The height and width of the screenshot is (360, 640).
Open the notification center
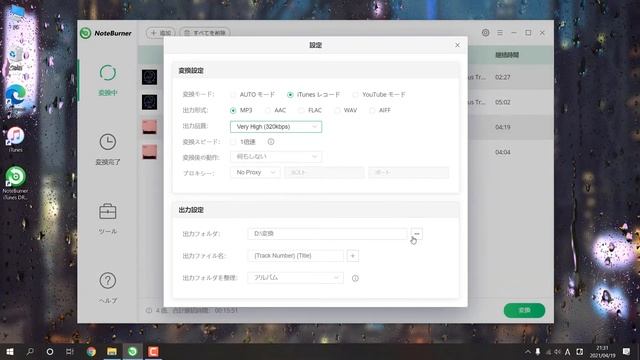(x=627, y=351)
